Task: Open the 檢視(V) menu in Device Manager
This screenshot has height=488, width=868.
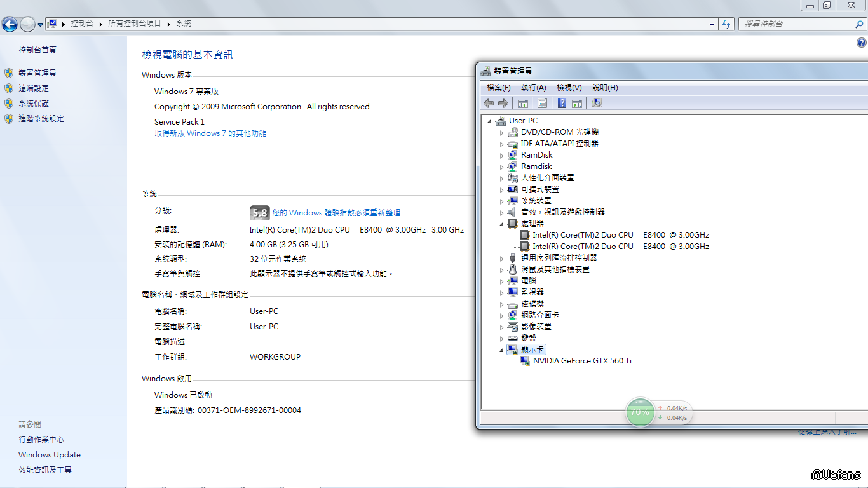Action: (569, 88)
